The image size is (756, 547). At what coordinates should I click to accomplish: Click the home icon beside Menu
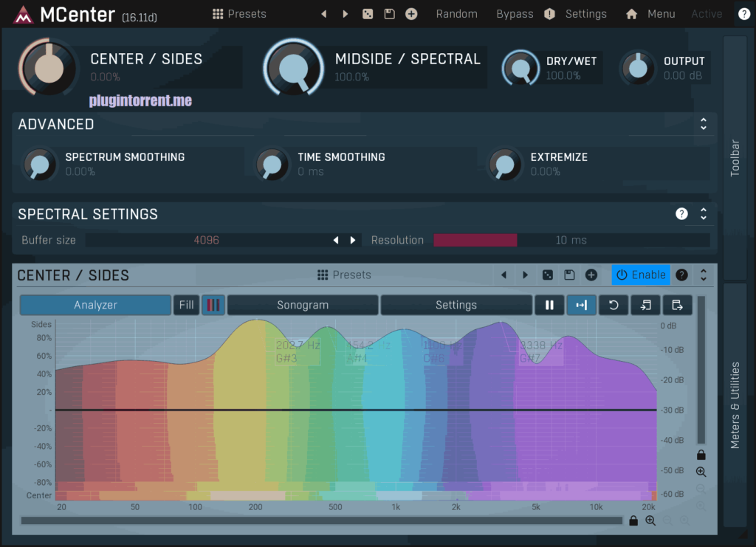[632, 14]
